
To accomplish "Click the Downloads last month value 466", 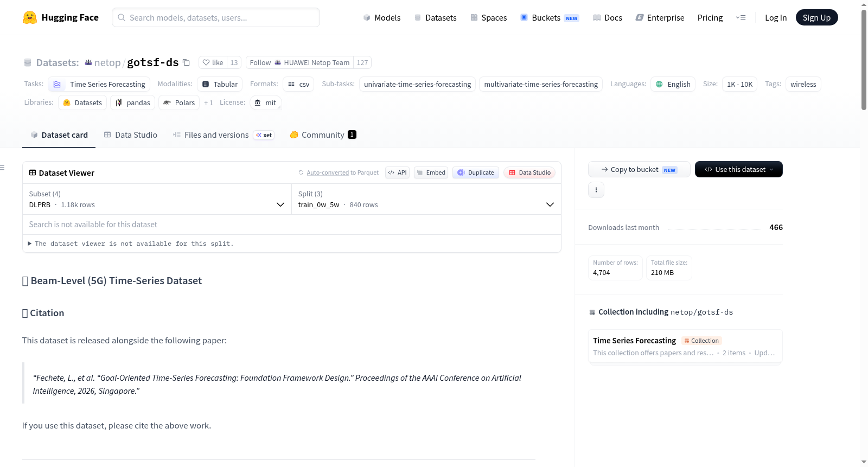I will 776,227.
